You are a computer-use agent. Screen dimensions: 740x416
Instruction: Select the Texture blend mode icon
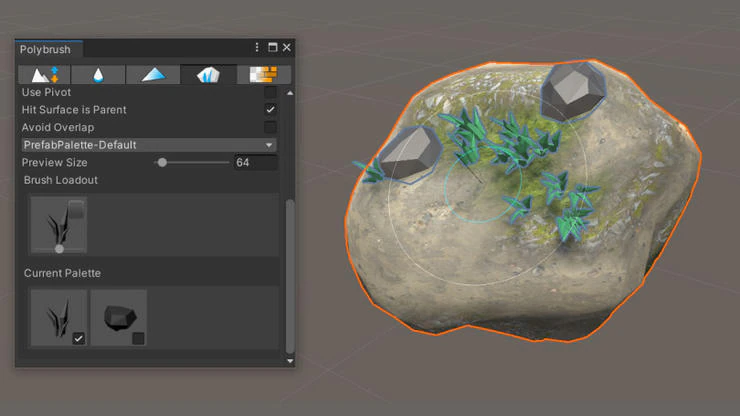pyautogui.click(x=263, y=75)
